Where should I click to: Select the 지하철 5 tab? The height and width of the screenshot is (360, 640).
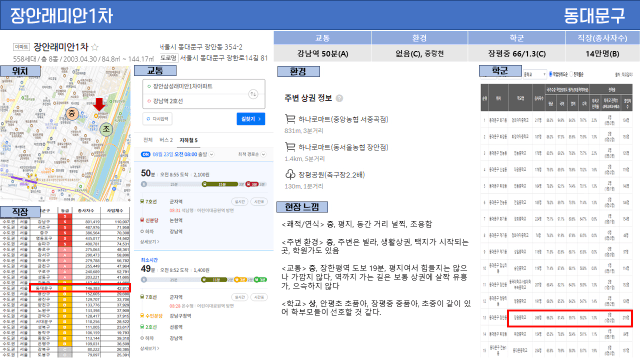189,140
